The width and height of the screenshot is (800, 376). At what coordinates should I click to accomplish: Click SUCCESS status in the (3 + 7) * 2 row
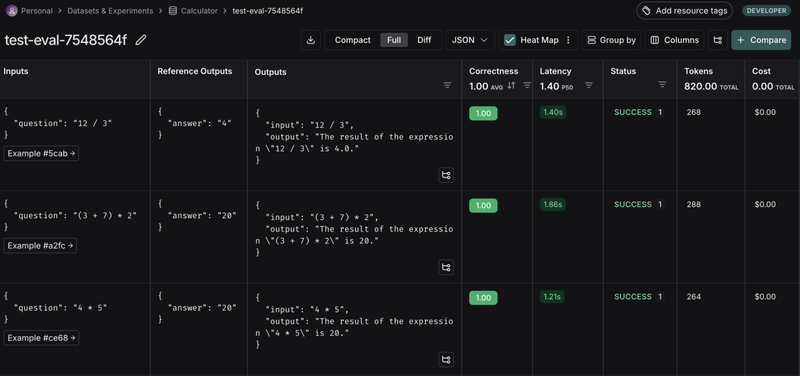coord(633,205)
